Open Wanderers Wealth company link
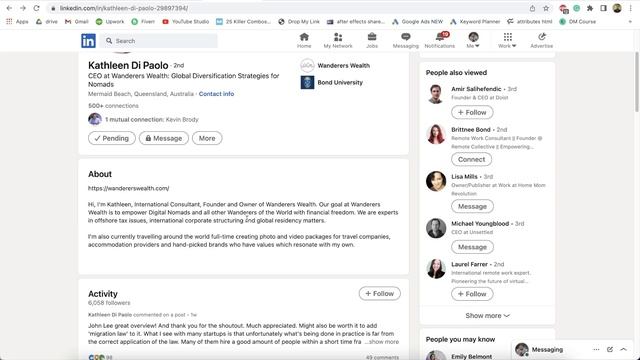The image size is (640, 360). point(335,65)
